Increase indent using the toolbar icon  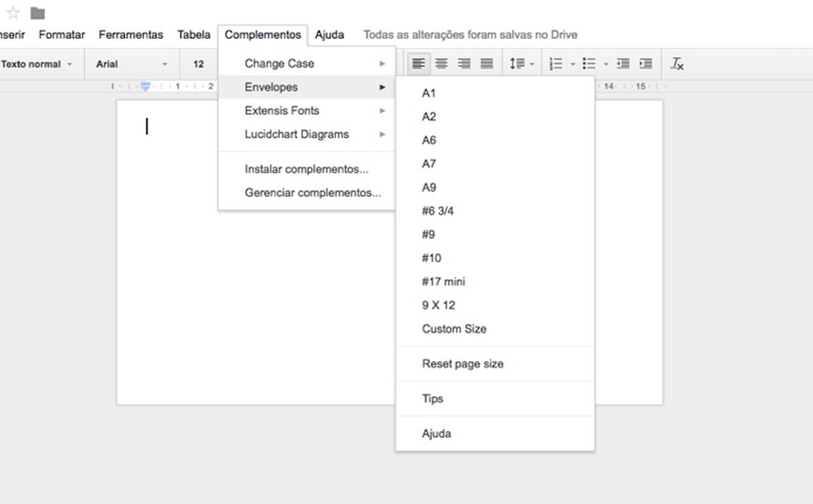(645, 64)
